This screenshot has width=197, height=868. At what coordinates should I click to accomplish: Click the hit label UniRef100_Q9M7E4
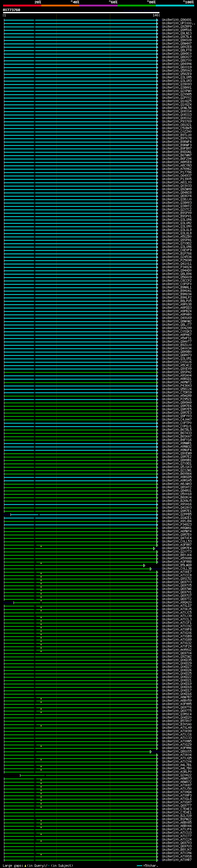tap(176, 548)
